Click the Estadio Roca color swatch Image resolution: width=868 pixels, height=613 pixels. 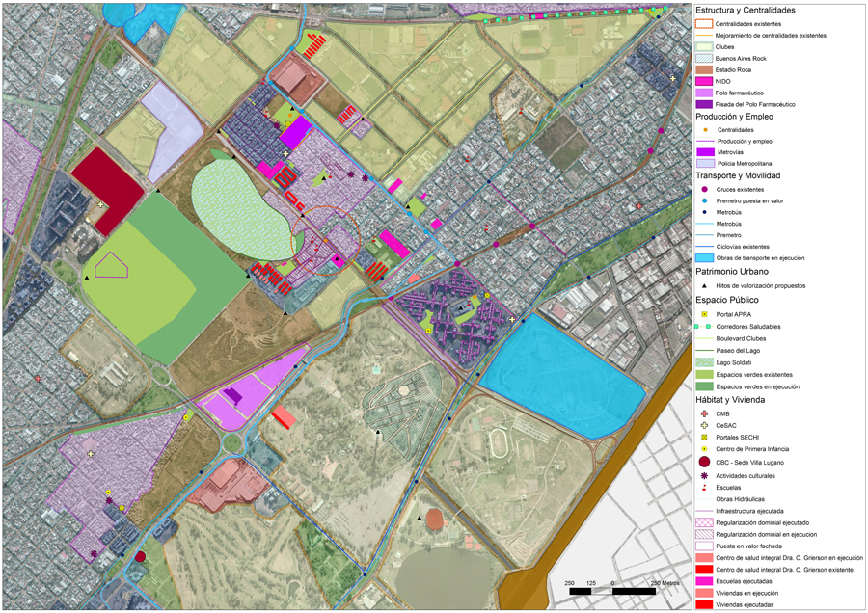coord(704,69)
